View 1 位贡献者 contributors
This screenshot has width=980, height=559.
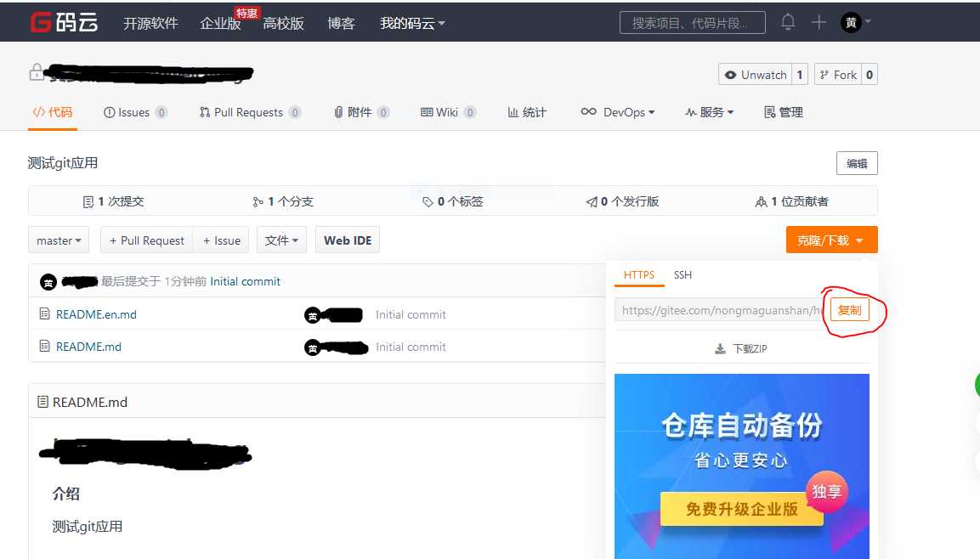point(792,201)
